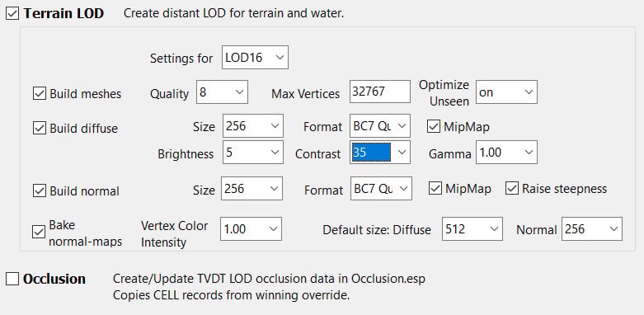The width and height of the screenshot is (644, 315).
Task: Toggle MipMap for Build diffuse row
Action: point(433,126)
